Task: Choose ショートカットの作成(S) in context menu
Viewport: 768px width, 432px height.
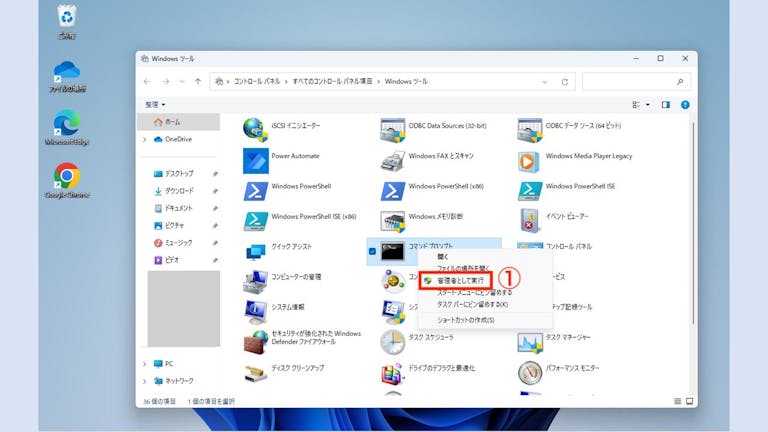Action: coord(465,320)
